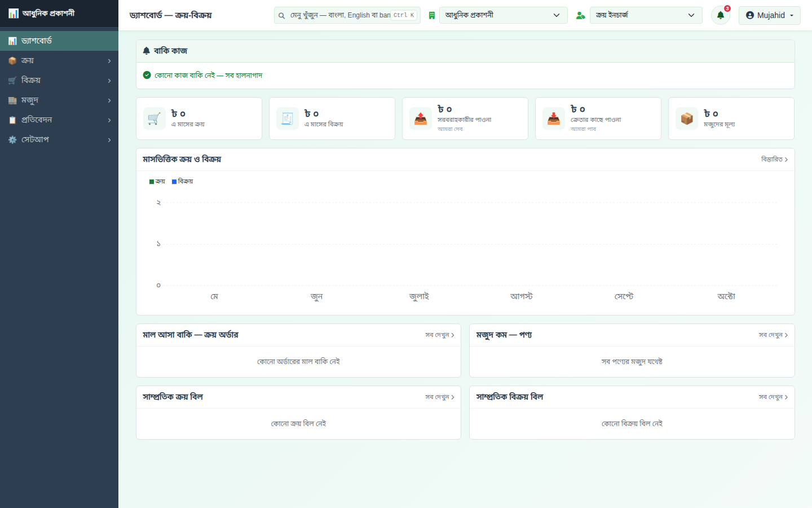Click the green building icon beside company selector
The width and height of the screenshot is (812, 508).
[x=432, y=16]
